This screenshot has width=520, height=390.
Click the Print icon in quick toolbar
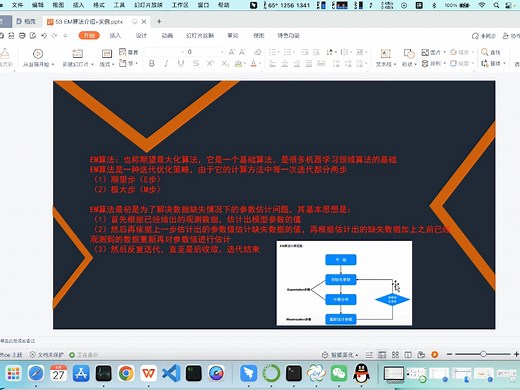coord(22,35)
